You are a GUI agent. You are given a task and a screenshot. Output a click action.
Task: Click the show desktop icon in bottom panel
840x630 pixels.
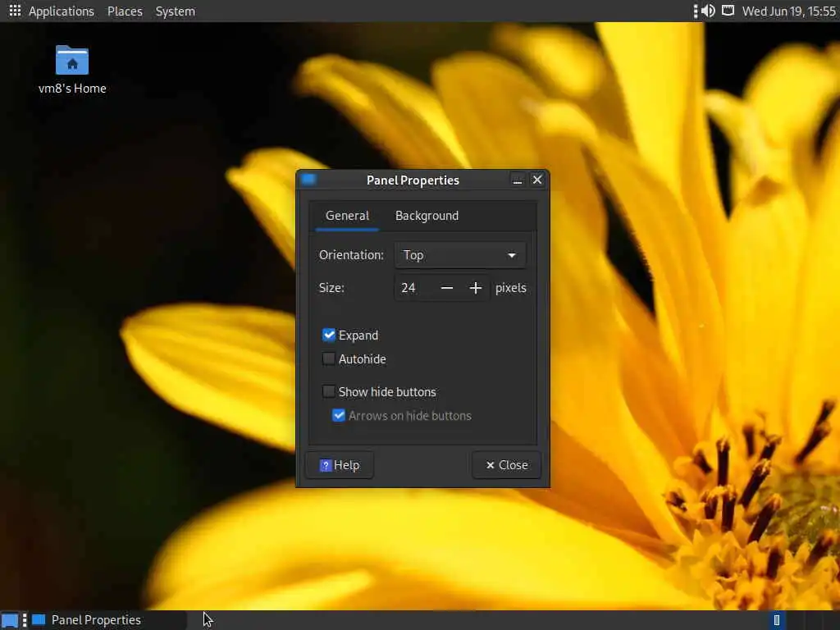pyautogui.click(x=10, y=620)
